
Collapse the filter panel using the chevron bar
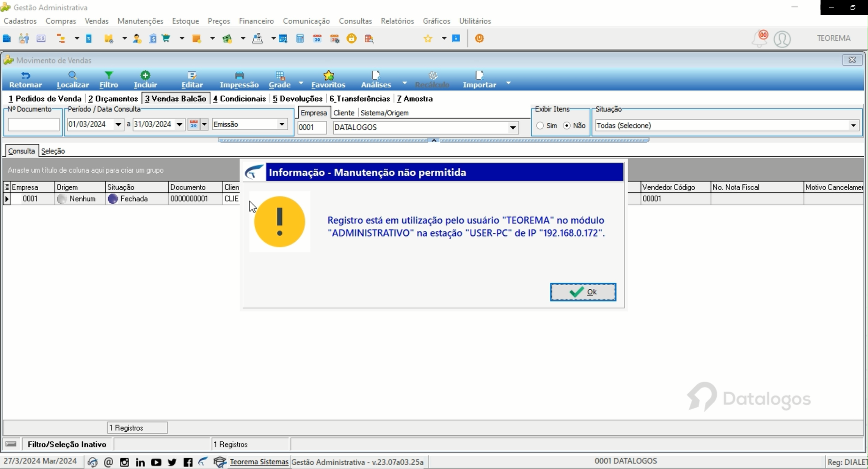coord(434,140)
